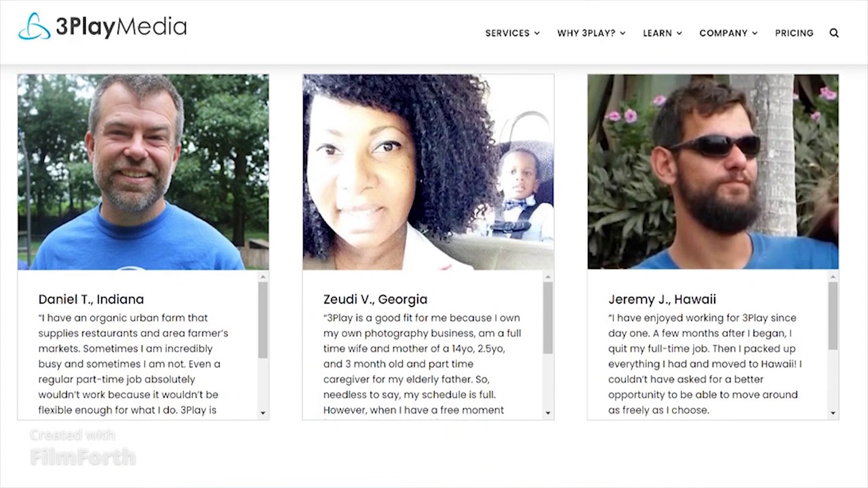
Task: Click the 3Play Media logo icon
Action: [34, 26]
